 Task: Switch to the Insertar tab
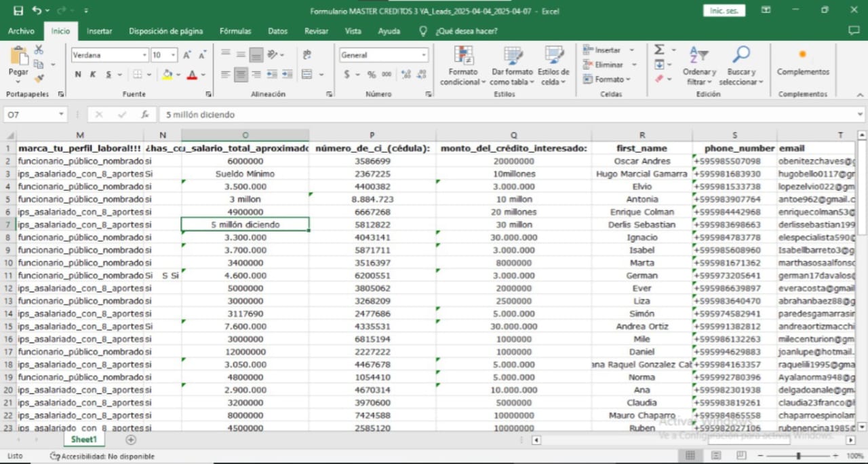coord(100,31)
